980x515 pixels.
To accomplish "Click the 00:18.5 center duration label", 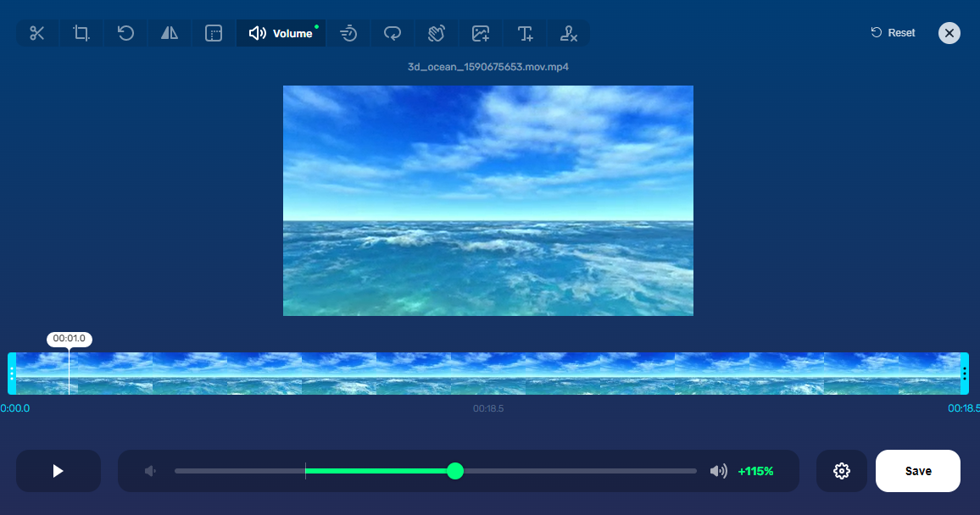I will tap(488, 408).
